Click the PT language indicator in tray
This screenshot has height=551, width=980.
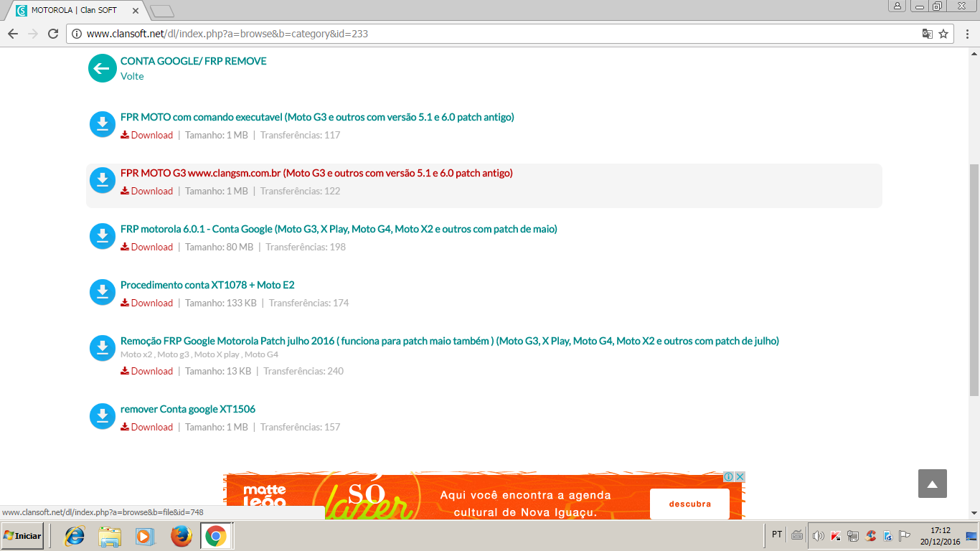(777, 534)
